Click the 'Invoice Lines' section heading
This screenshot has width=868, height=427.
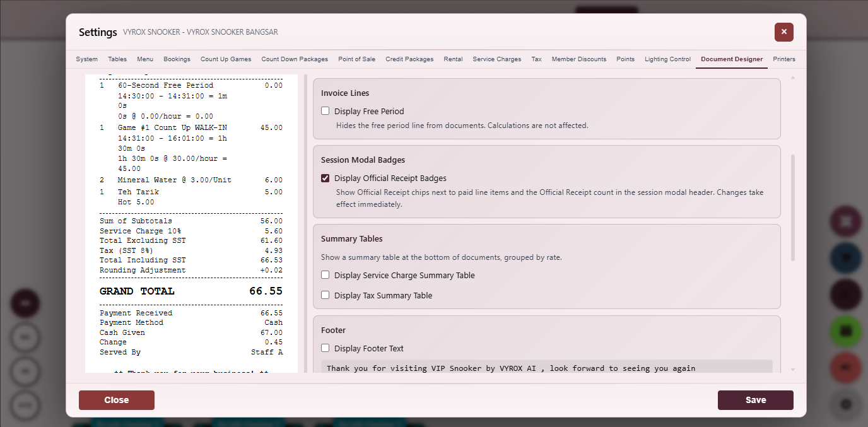(x=345, y=93)
